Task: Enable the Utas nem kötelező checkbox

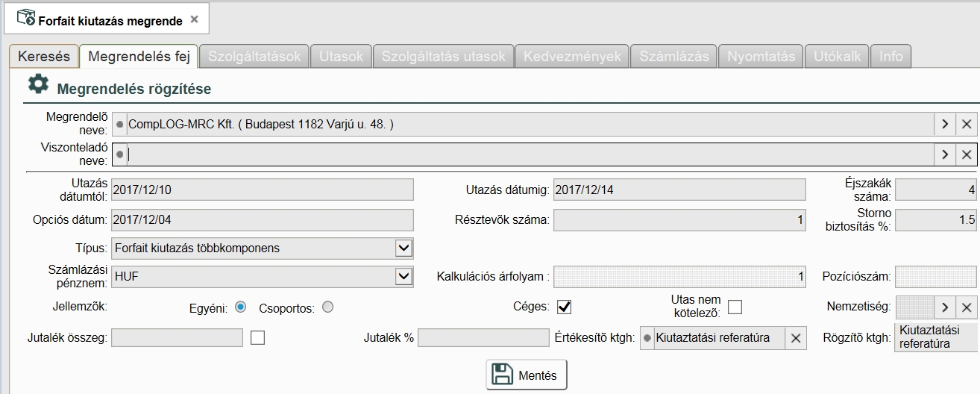Action: click(735, 307)
